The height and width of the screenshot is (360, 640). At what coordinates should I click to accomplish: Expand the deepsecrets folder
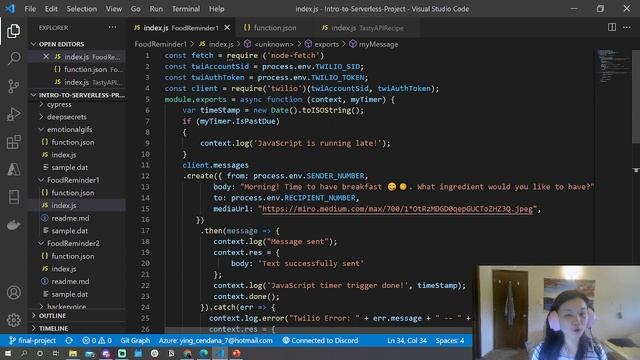tap(67, 117)
